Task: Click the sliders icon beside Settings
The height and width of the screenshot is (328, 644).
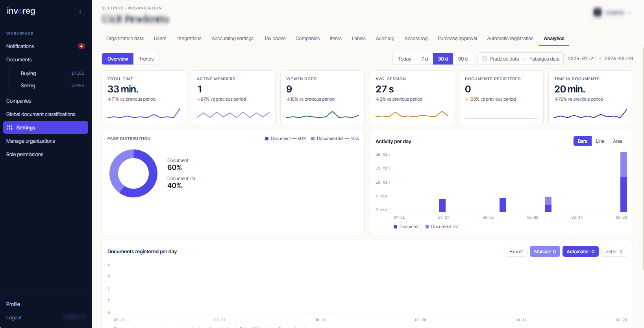Action: (x=9, y=127)
